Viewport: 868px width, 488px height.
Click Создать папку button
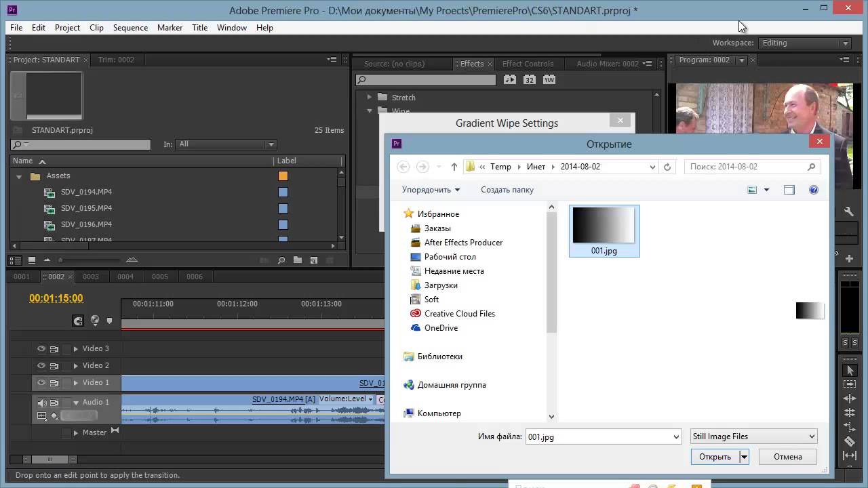pyautogui.click(x=507, y=190)
